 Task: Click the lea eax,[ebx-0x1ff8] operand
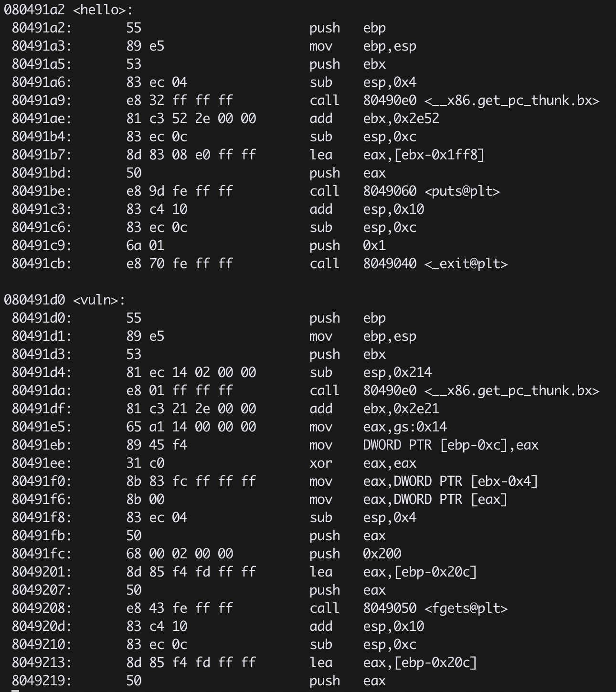(424, 155)
